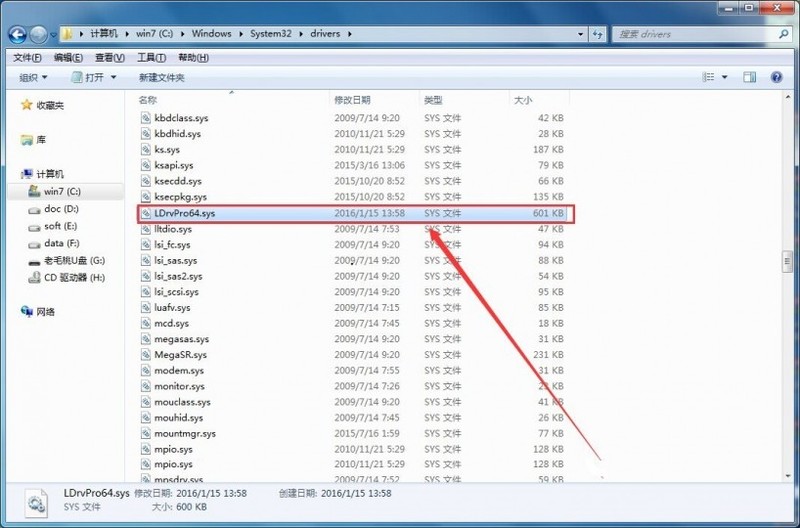Viewport: 800px width, 528px height.
Task: Open the 查看(V) menu
Action: 110,58
